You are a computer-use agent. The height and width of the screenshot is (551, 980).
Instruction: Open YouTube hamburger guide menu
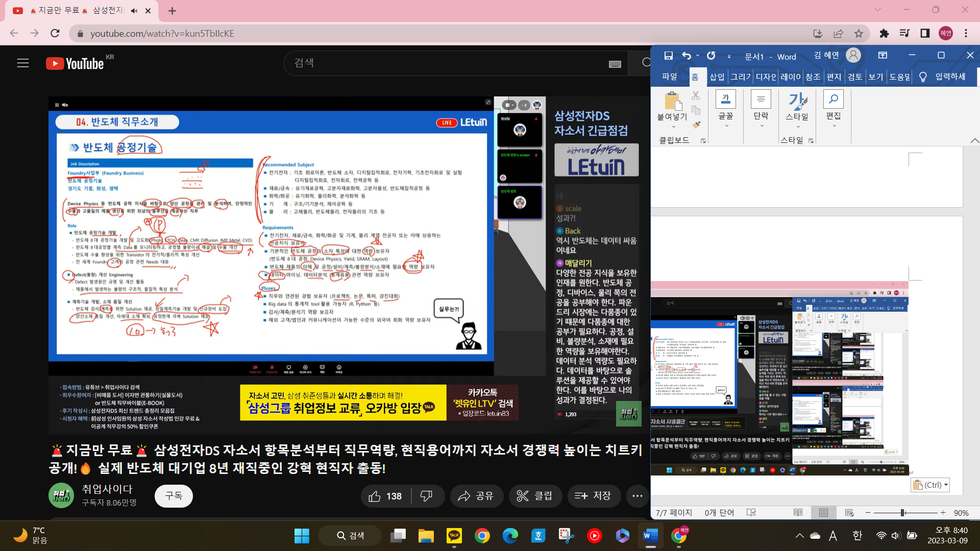click(x=23, y=63)
